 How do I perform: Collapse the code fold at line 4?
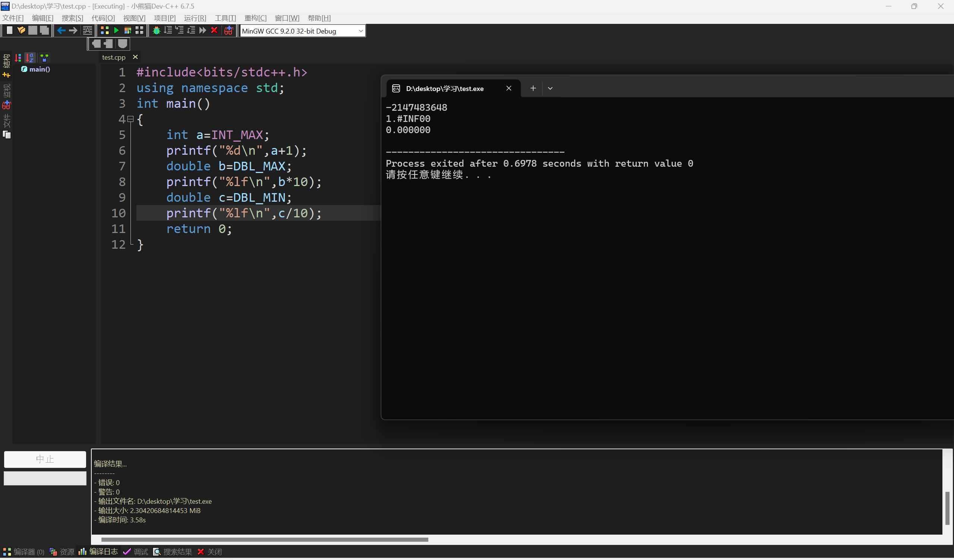click(130, 119)
